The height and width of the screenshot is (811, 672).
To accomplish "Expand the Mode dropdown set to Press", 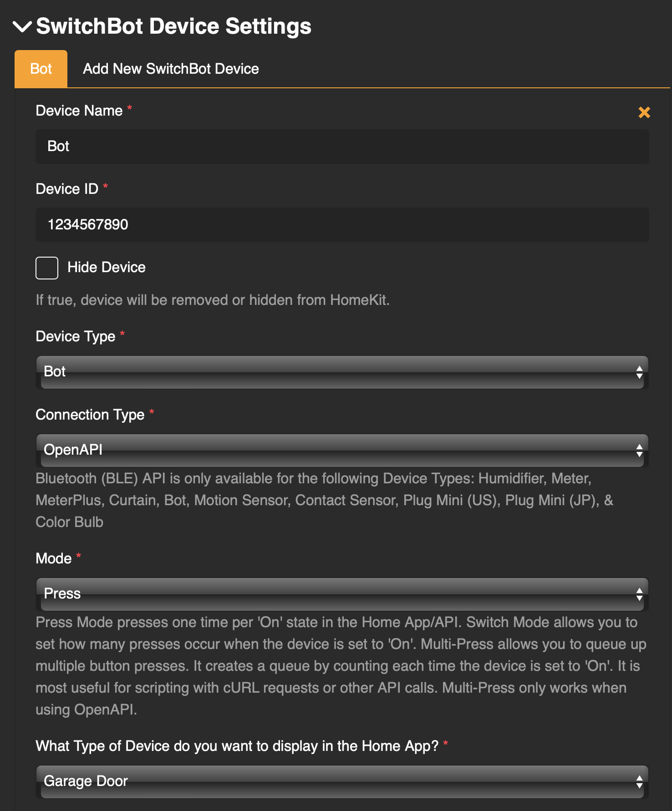I will click(x=342, y=594).
